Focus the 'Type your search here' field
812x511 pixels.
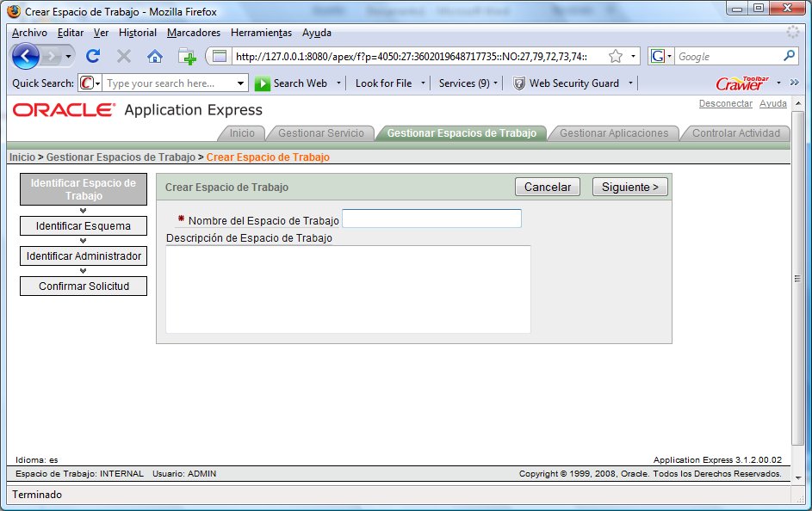pos(169,83)
